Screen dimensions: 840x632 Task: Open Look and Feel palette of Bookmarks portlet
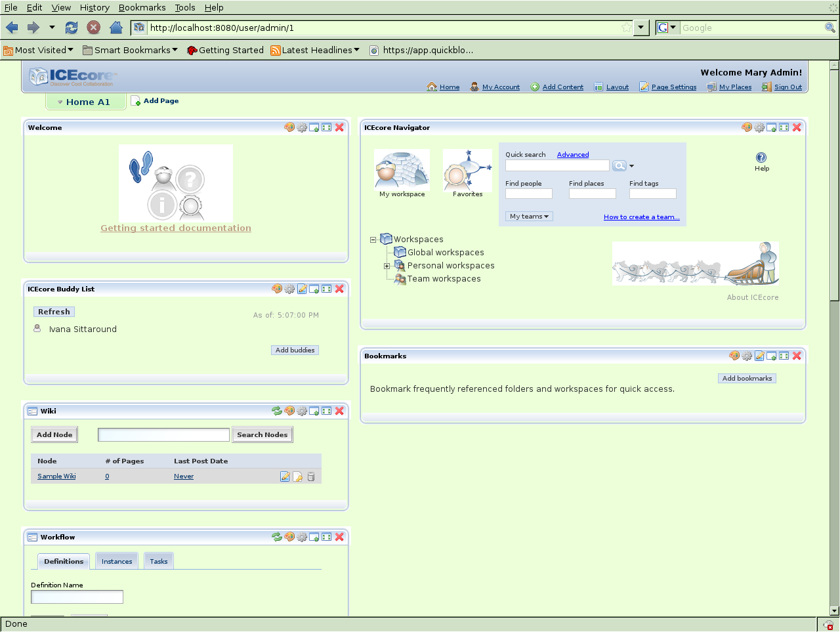point(734,356)
